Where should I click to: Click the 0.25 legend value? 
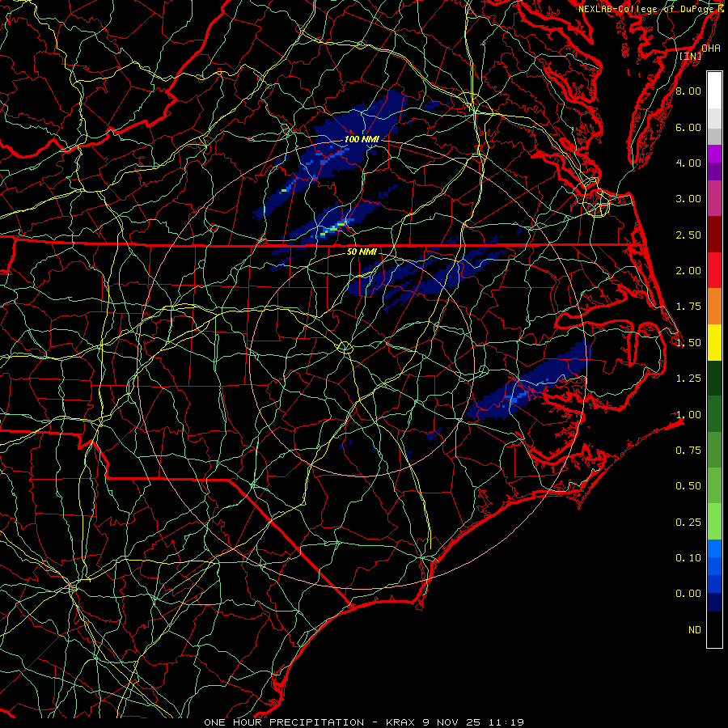click(x=688, y=523)
